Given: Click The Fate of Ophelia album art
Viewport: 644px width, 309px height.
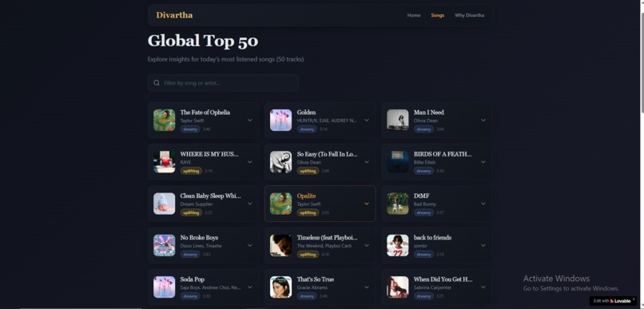Looking at the screenshot, I should point(165,121).
